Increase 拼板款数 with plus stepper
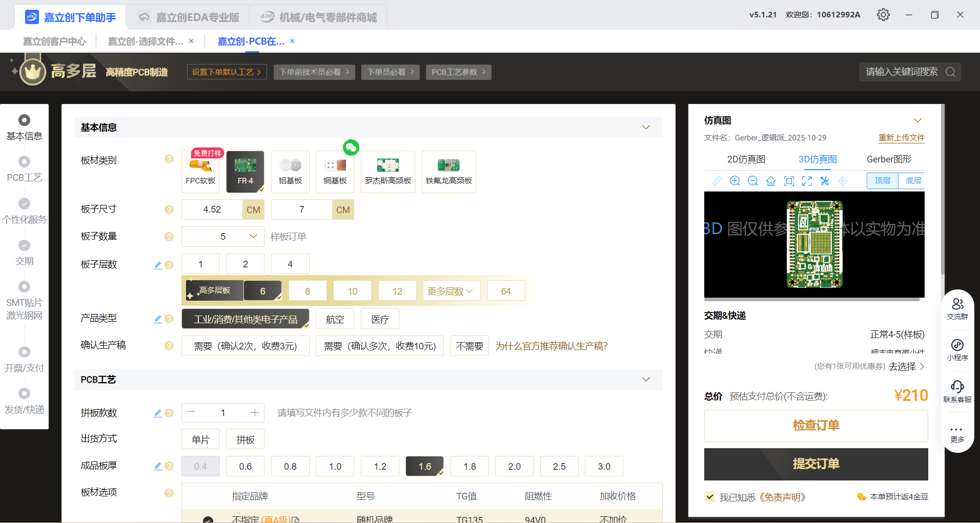The image size is (980, 523). (x=255, y=413)
